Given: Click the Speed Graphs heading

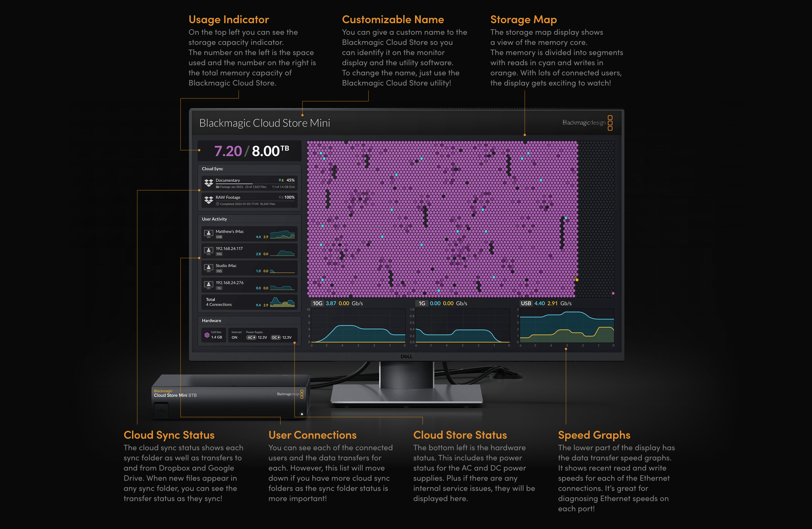Looking at the screenshot, I should pos(594,435).
